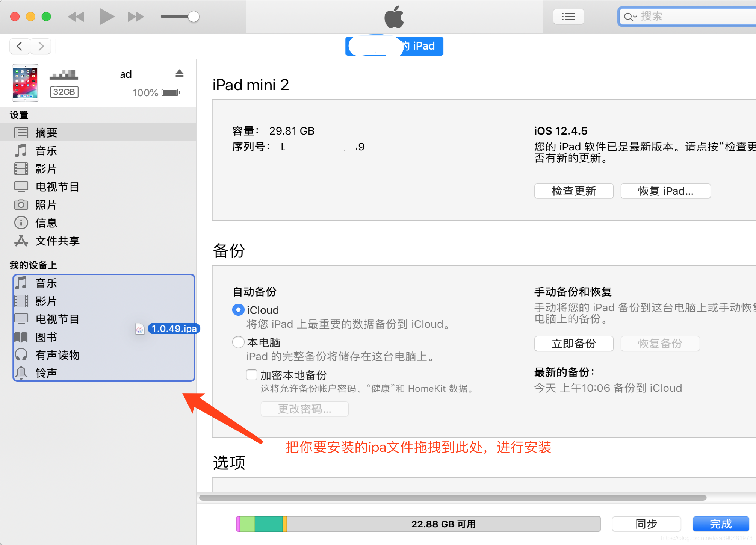
Task: Click the Play button in the toolbar
Action: pyautogui.click(x=106, y=17)
